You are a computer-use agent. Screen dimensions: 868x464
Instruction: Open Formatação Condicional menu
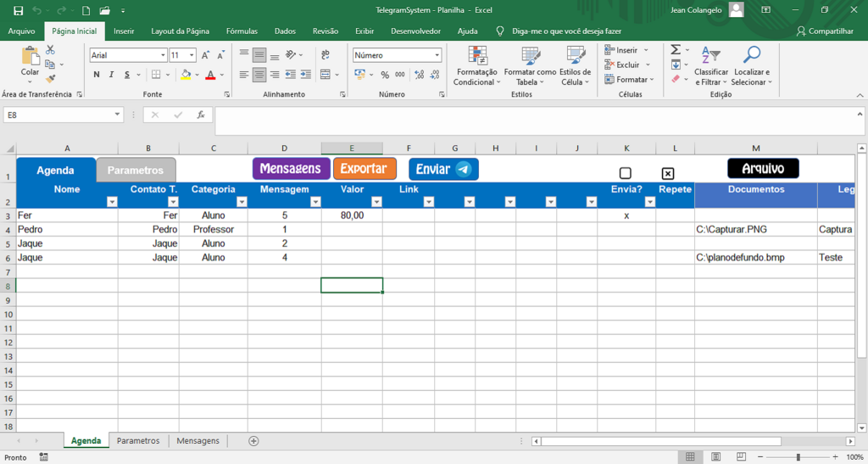point(476,66)
